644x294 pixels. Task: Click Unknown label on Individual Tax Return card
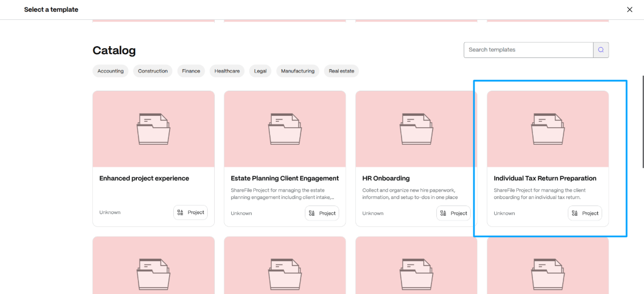[504, 213]
